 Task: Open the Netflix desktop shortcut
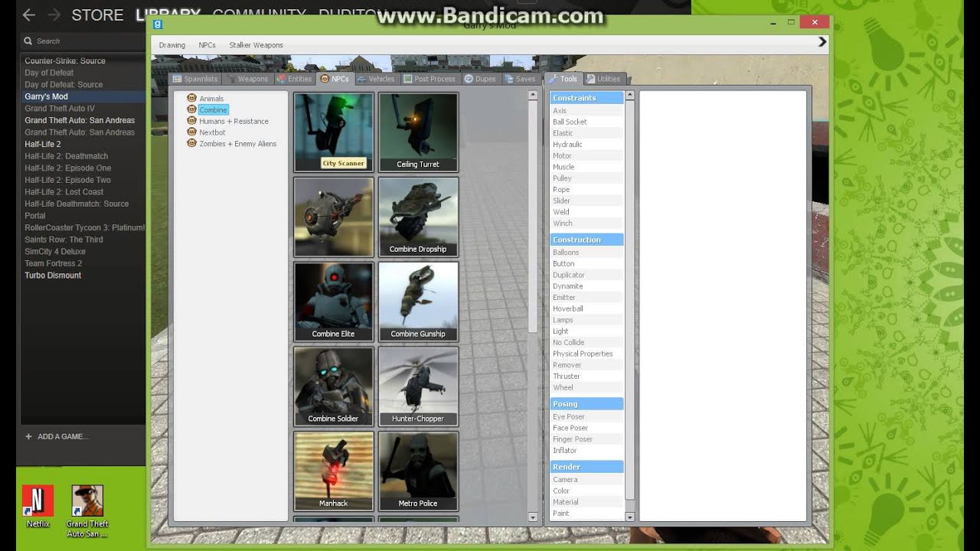[38, 506]
